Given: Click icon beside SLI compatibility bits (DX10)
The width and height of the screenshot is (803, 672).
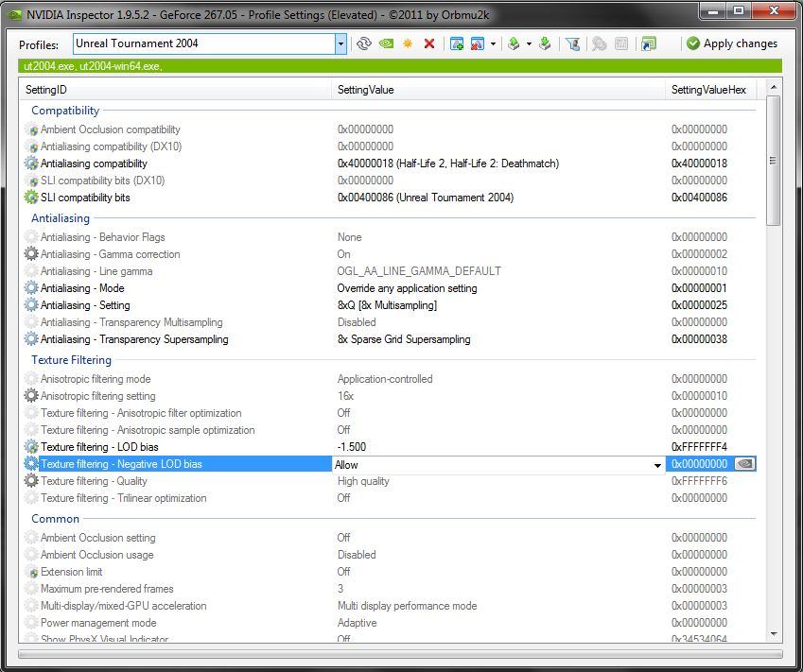Looking at the screenshot, I should click(x=31, y=181).
